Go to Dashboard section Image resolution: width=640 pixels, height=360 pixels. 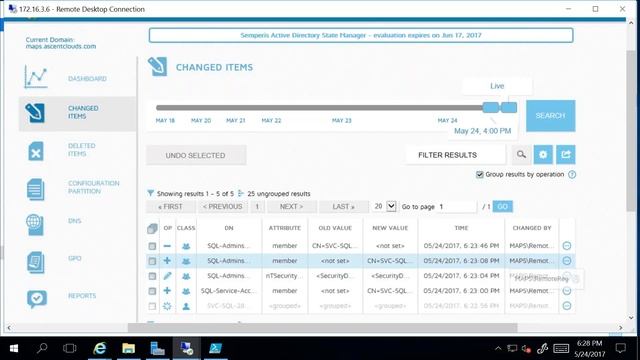tap(87, 78)
